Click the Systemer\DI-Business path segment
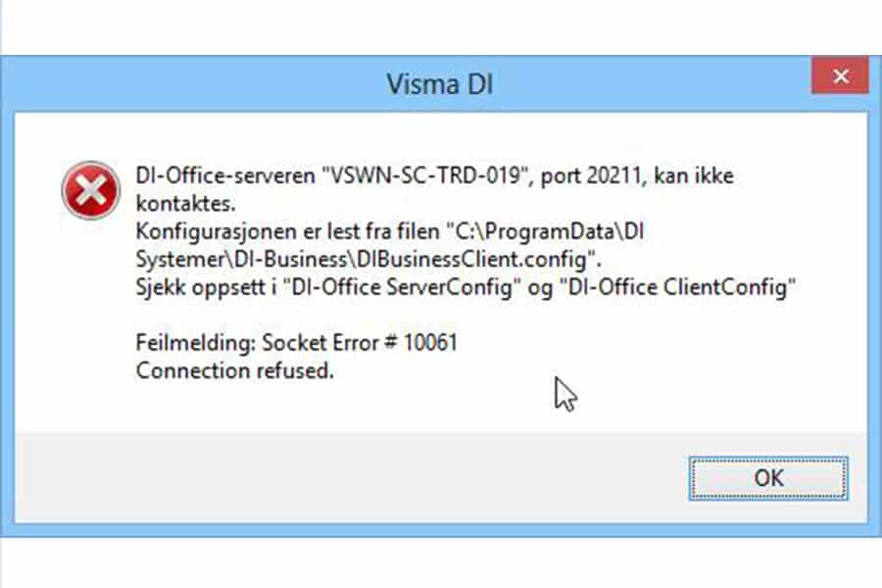The height and width of the screenshot is (588, 882). click(x=241, y=260)
